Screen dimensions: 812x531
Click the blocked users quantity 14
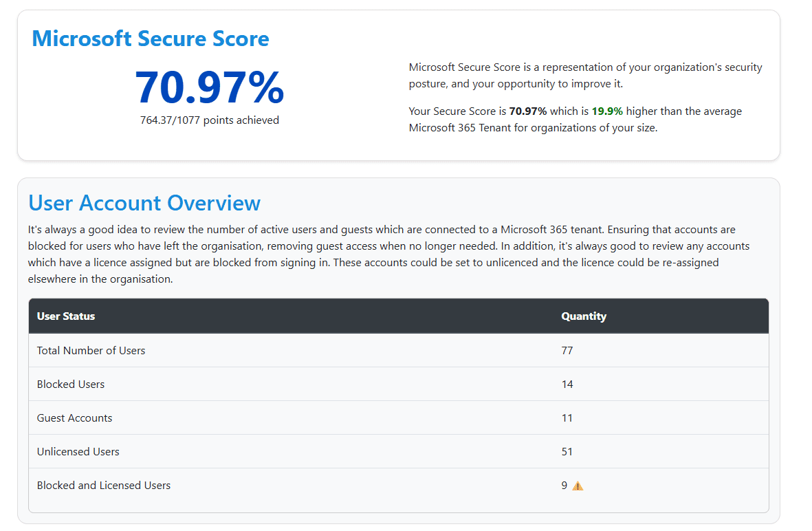tap(567, 384)
